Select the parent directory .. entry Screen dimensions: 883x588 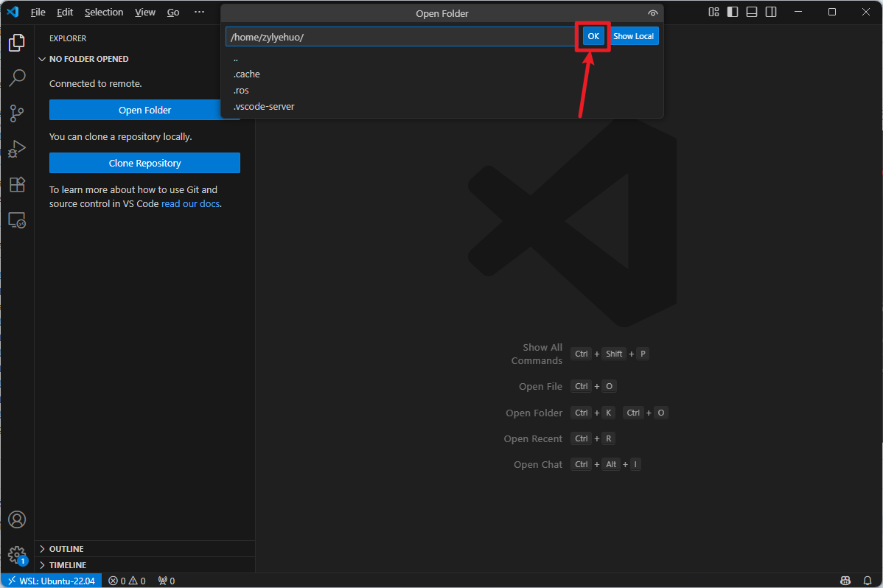point(442,58)
